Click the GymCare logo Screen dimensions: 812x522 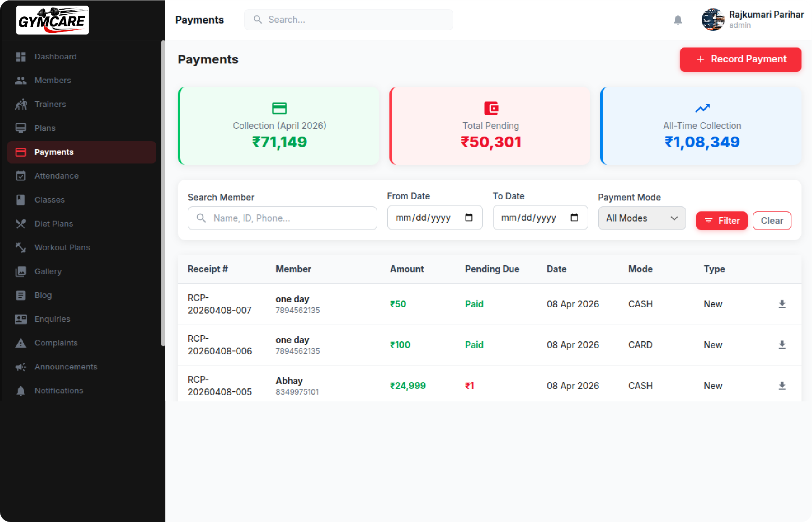pos(52,20)
